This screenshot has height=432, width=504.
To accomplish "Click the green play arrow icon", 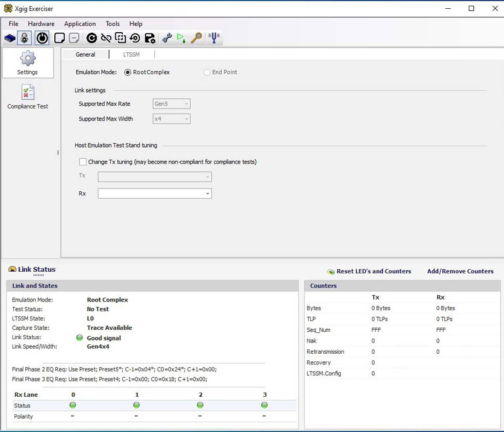I will point(181,38).
